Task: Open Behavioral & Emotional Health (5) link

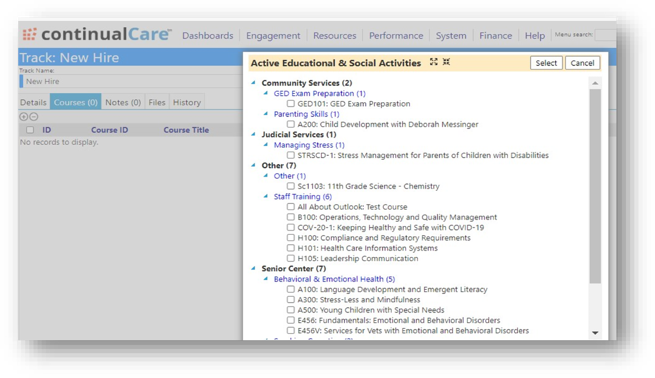Action: [334, 279]
